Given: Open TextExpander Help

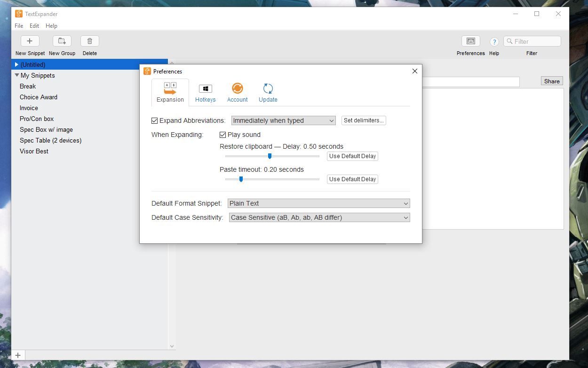Looking at the screenshot, I should (494, 45).
